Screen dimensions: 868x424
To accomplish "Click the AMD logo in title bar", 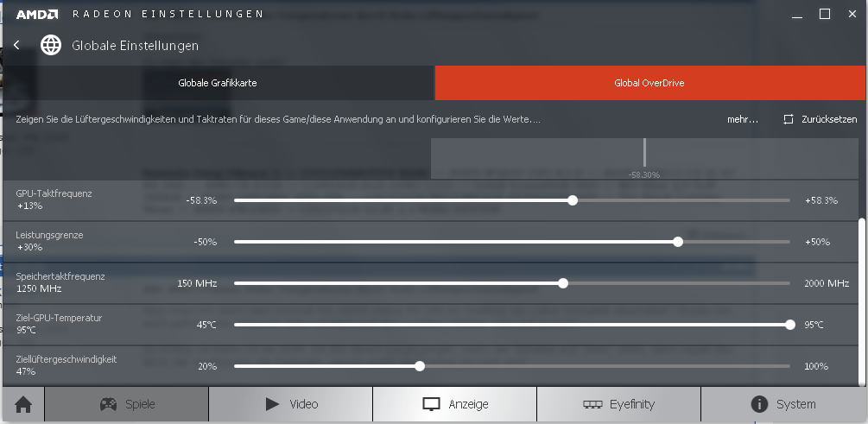I will [37, 15].
